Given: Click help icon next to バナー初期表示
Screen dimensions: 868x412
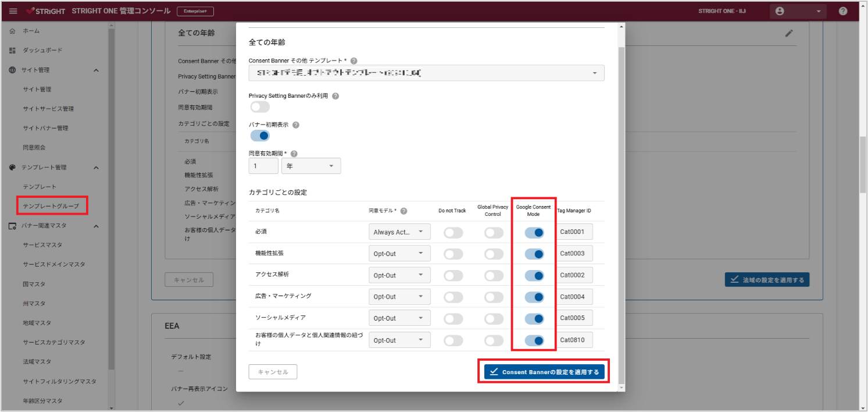Looking at the screenshot, I should click(296, 125).
